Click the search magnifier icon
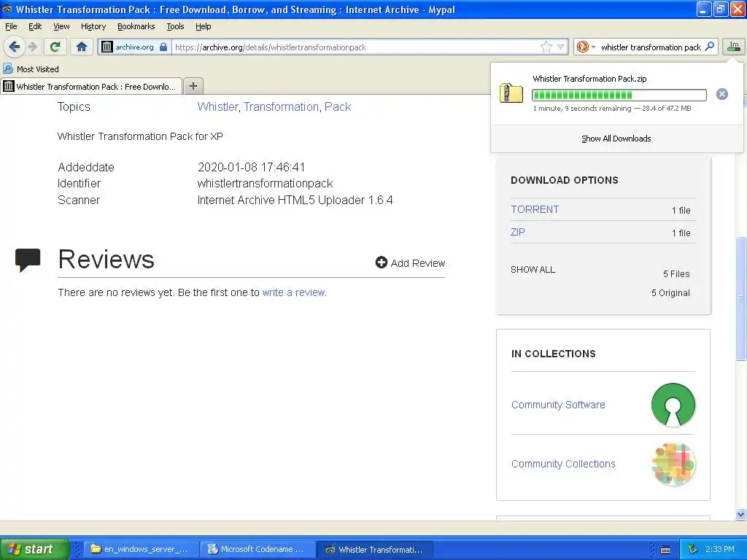 pos(709,47)
